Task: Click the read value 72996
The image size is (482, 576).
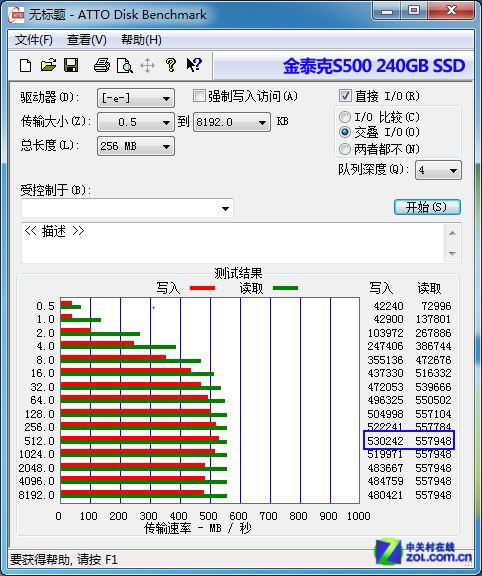Action: click(436, 306)
